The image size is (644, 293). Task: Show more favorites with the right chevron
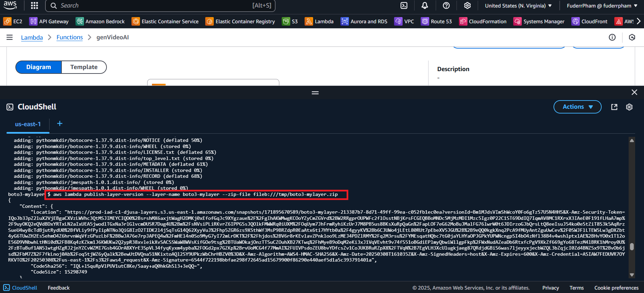point(639,21)
